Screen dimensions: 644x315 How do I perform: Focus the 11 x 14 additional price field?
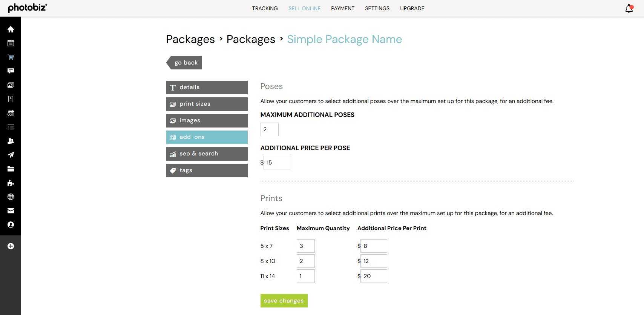pos(374,276)
